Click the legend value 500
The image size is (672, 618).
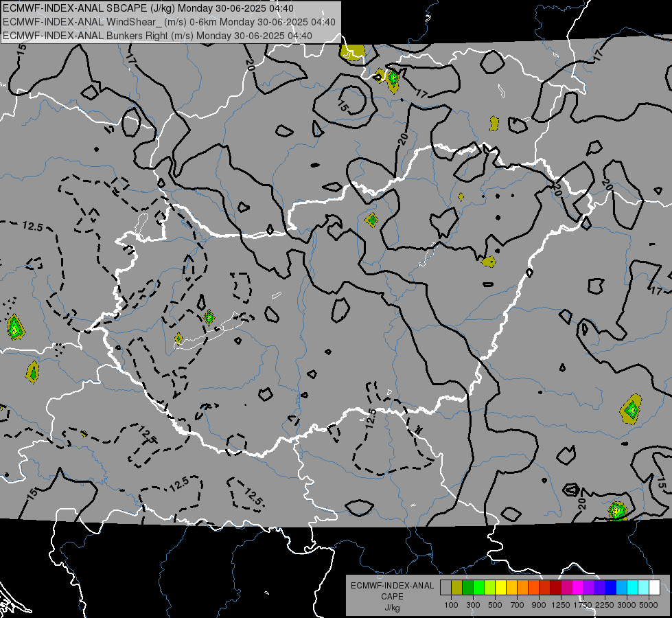click(x=495, y=605)
